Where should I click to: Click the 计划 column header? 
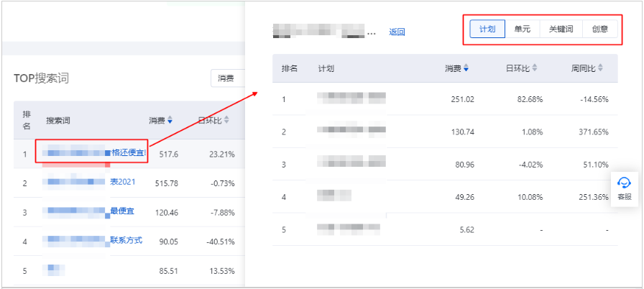326,68
